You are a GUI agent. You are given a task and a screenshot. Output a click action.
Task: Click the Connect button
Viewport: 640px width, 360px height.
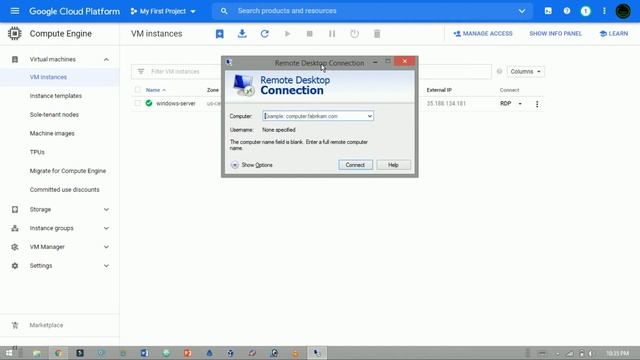click(355, 165)
